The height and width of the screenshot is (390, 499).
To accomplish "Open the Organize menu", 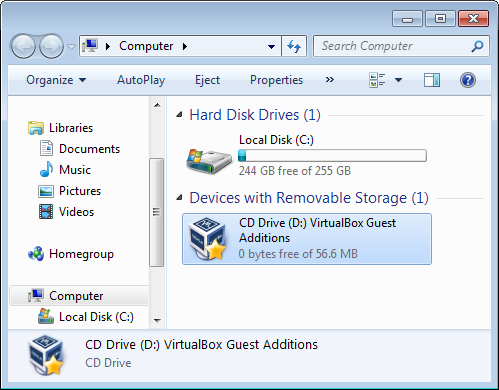I will pos(56,80).
